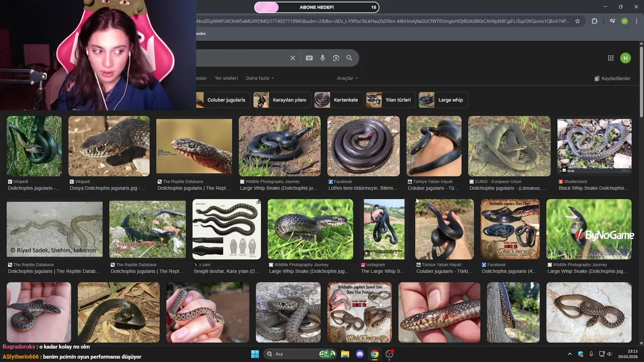Open the Google account avatar on the page
644x362 pixels.
pos(625,58)
